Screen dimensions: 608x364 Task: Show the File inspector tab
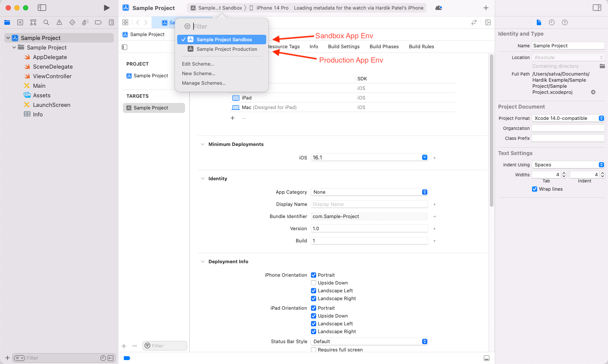click(x=539, y=22)
